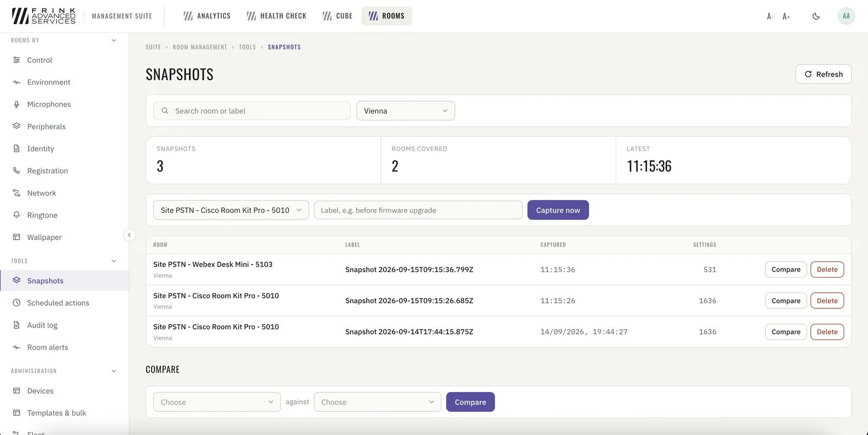Delete the 14/09/2026 snapshot

[827, 332]
